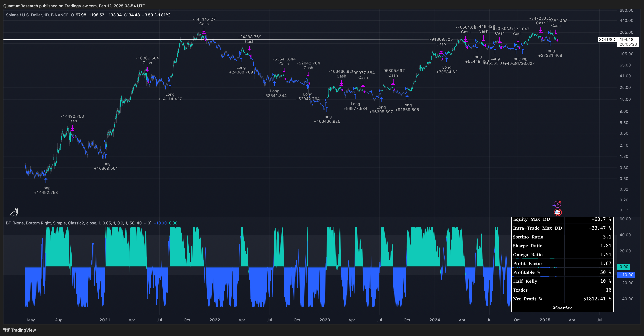Click the Half Kelly metric label
Screen dimensions: 644x336
click(525, 281)
